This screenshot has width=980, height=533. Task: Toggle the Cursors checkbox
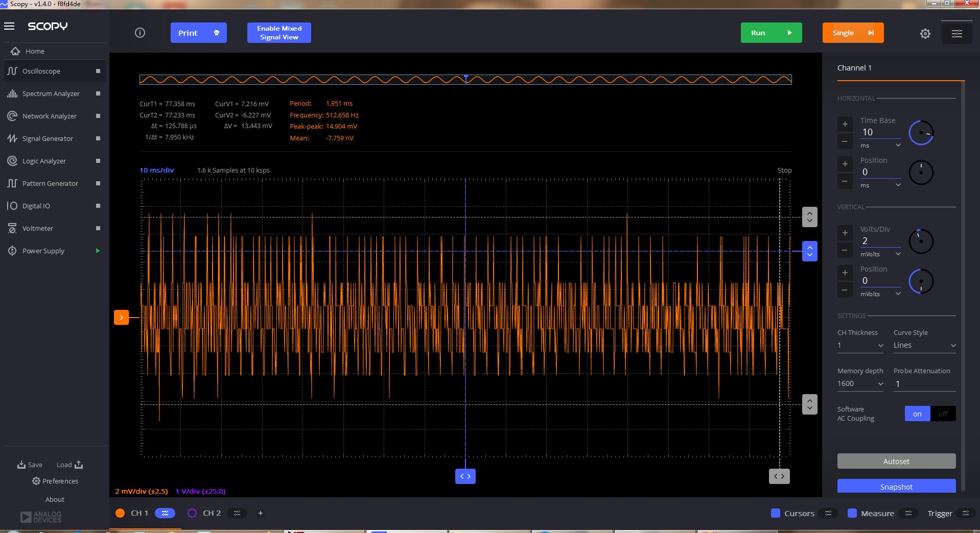tap(775, 513)
